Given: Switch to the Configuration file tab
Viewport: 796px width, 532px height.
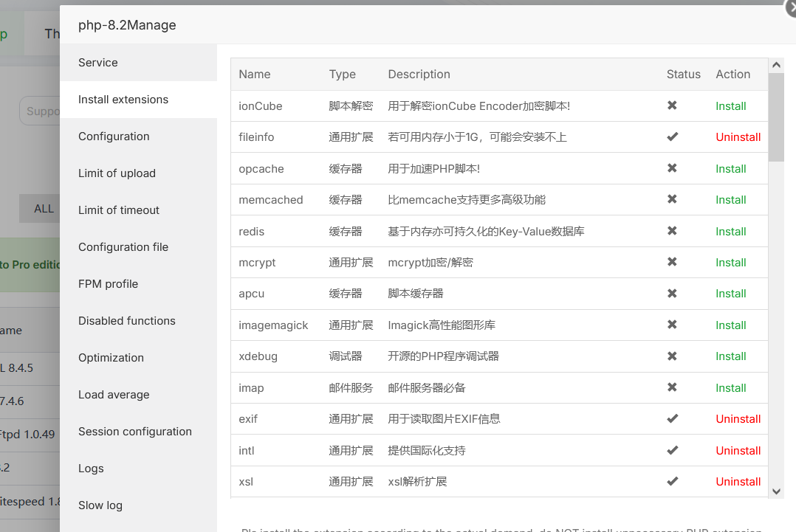Looking at the screenshot, I should [x=123, y=247].
